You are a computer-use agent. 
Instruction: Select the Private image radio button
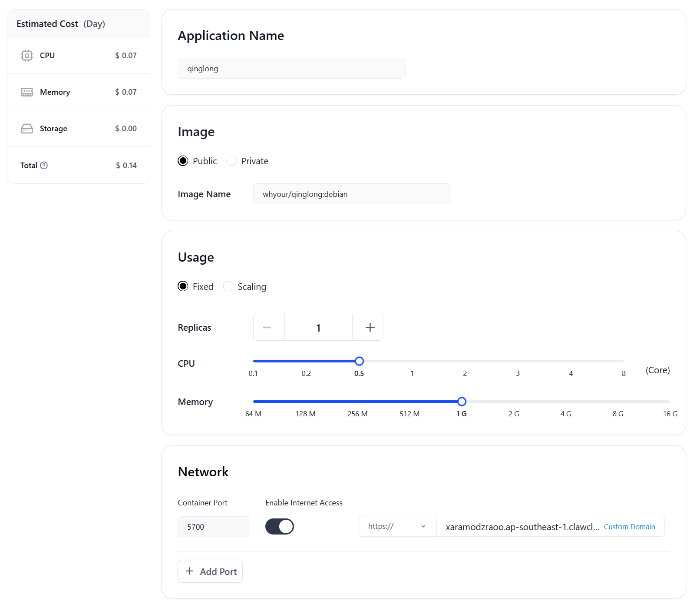(x=232, y=161)
